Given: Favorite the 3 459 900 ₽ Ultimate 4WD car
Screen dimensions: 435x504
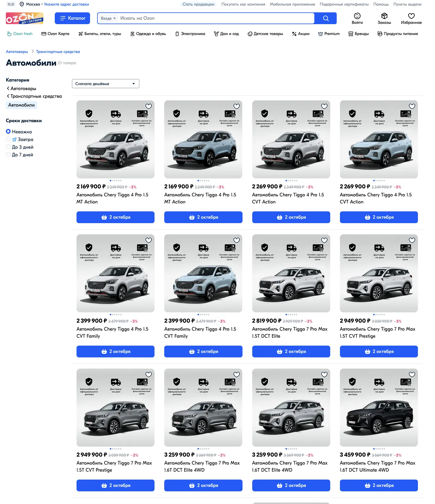Looking at the screenshot, I should point(412,374).
